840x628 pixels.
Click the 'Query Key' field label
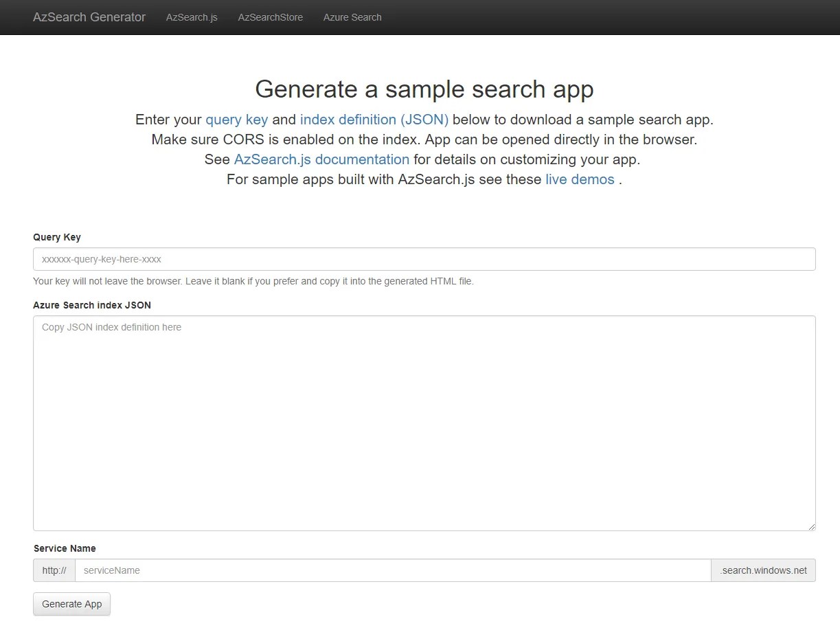57,237
